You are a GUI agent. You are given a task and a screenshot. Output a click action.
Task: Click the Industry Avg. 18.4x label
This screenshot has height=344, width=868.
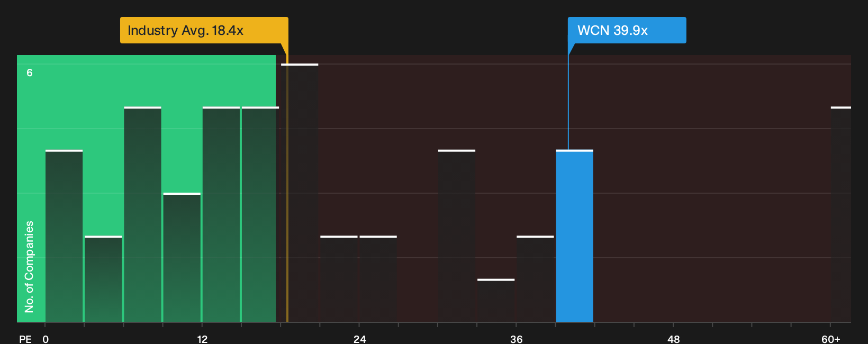(204, 30)
